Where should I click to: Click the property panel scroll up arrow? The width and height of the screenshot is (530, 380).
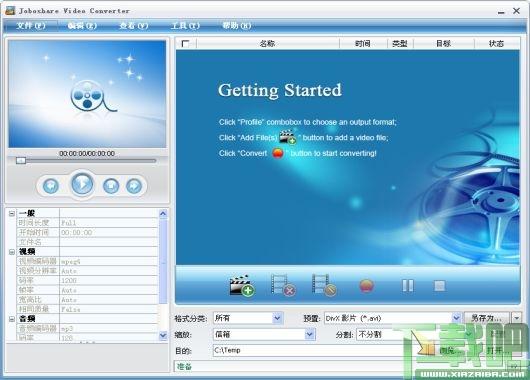pyautogui.click(x=163, y=214)
